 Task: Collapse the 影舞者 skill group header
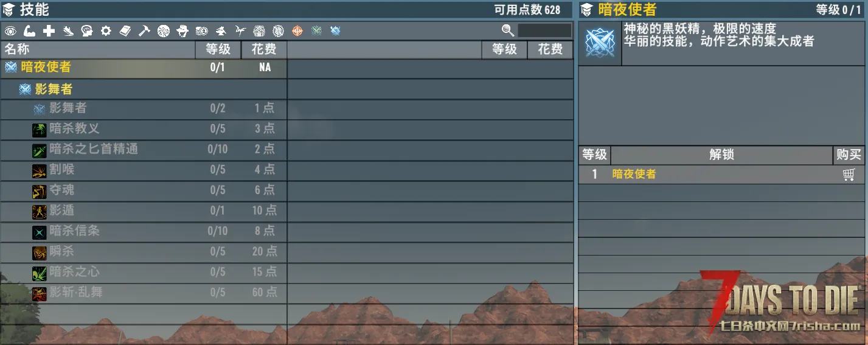[54, 89]
